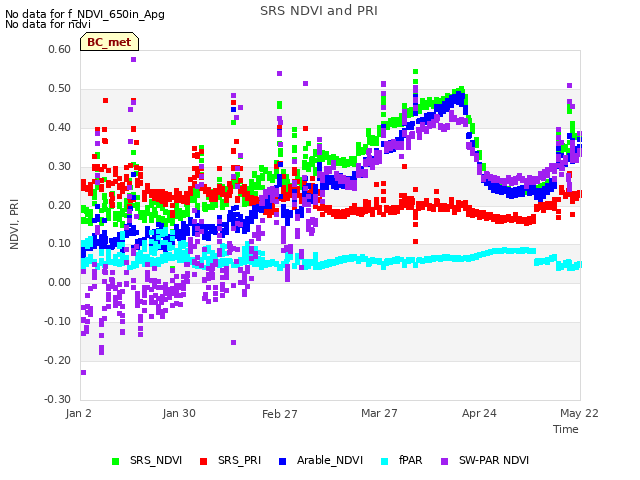Click the lowest purple point near -0.23
640x480 pixels.
(x=83, y=372)
